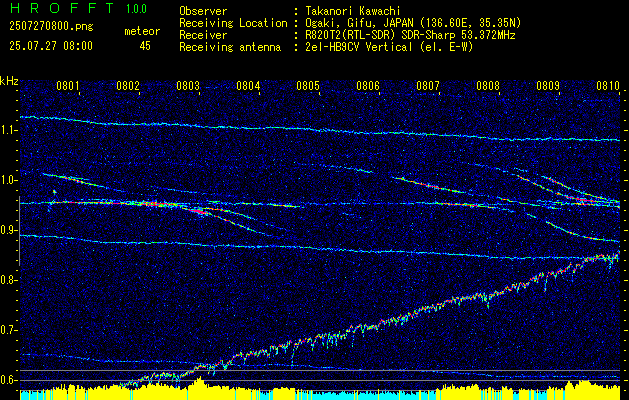Click the Receiving Location field label
Image resolution: width=629 pixels, height=400 pixels.
233,23
